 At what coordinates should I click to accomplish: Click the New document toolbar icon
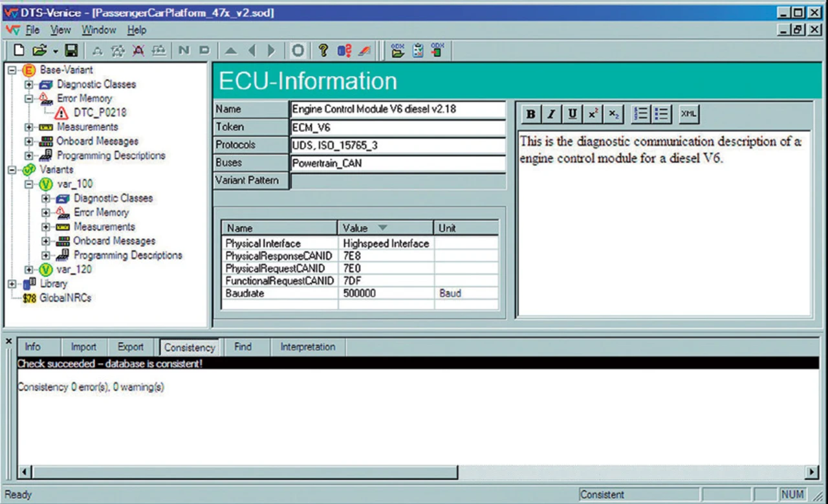19,50
